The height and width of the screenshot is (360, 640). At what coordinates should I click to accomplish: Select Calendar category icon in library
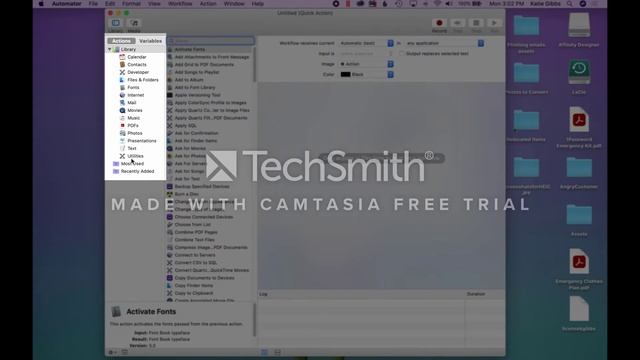122,57
